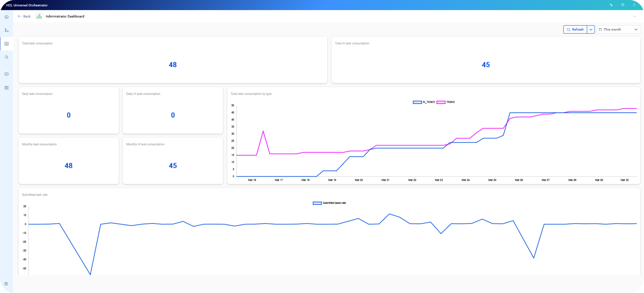Expand the Refresh options arrow
Image resolution: width=644 pixels, height=293 pixels.
(x=591, y=30)
